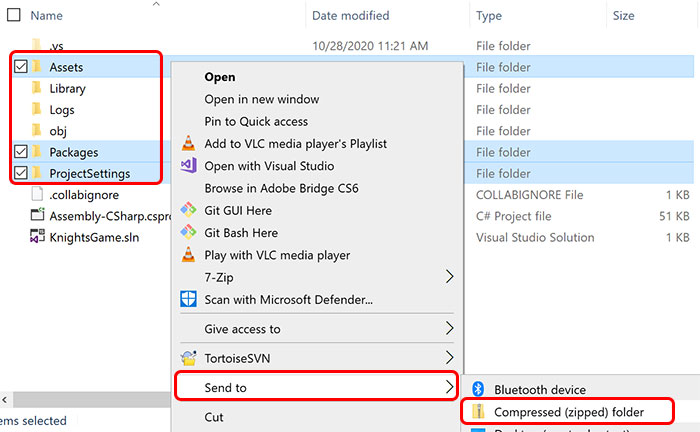The width and height of the screenshot is (700, 432).
Task: Click the Bluetooth device icon
Action: (x=478, y=389)
